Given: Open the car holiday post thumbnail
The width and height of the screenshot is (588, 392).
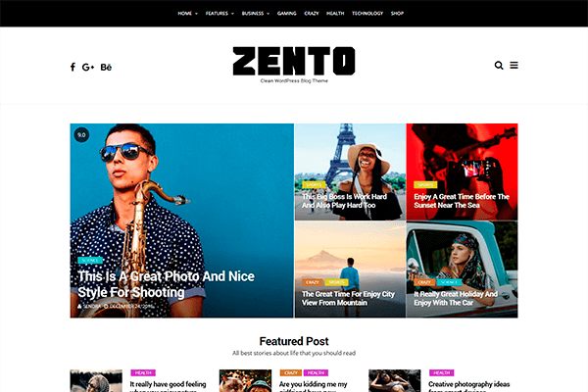Looking at the screenshot, I should click(462, 269).
